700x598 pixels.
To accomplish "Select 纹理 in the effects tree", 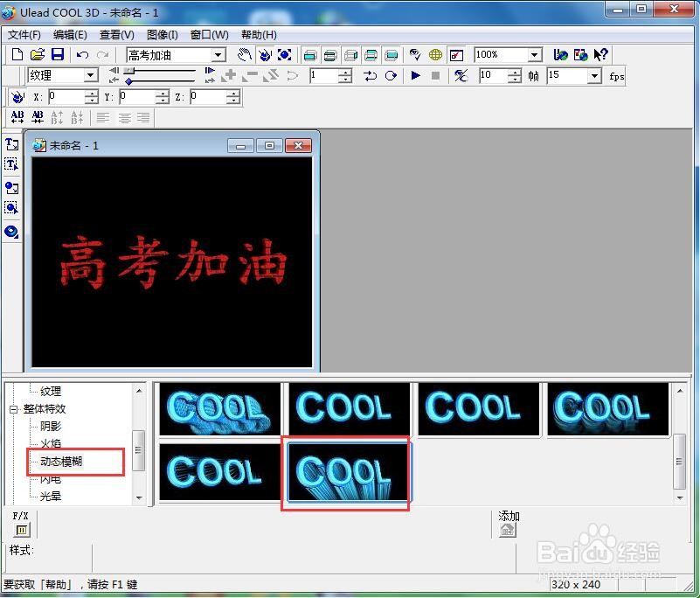I will click(x=51, y=391).
